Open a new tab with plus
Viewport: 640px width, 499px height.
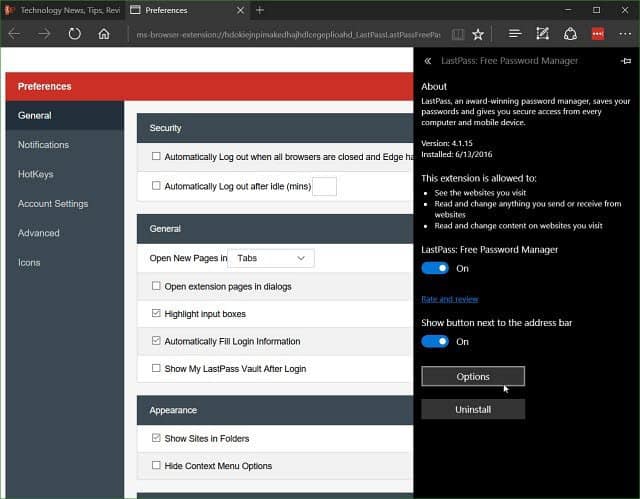[x=260, y=10]
